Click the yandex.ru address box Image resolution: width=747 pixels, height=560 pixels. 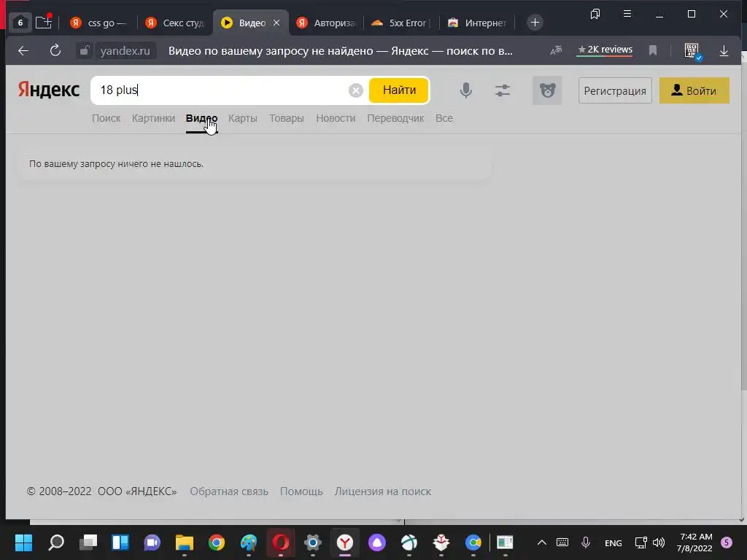pos(125,50)
